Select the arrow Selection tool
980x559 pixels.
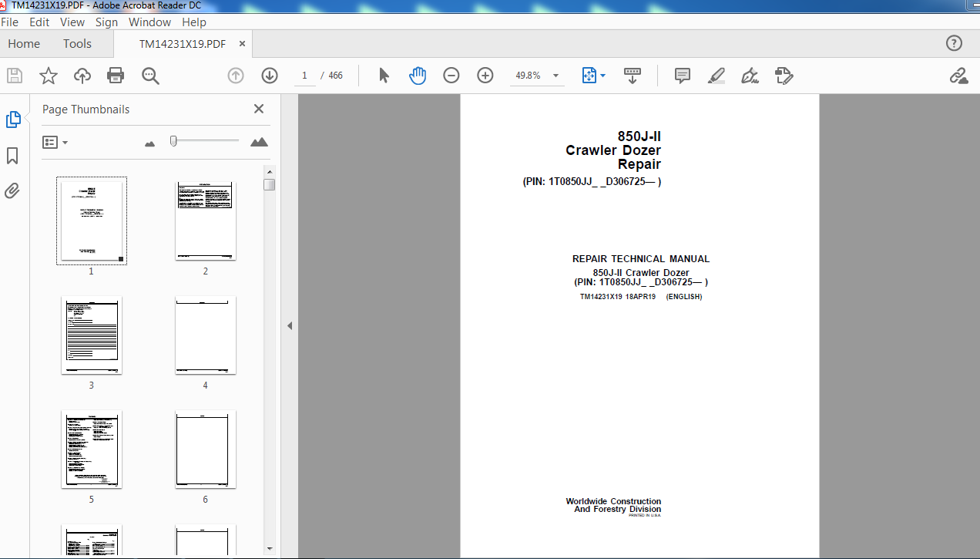pyautogui.click(x=384, y=76)
